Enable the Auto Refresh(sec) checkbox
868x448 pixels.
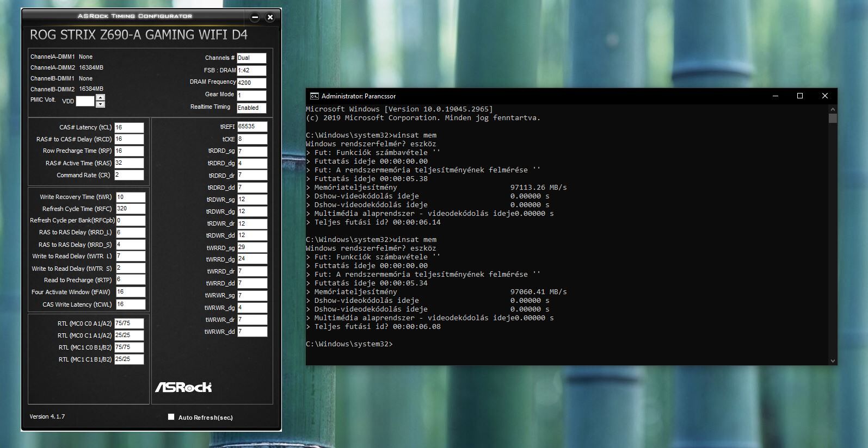[x=171, y=417]
